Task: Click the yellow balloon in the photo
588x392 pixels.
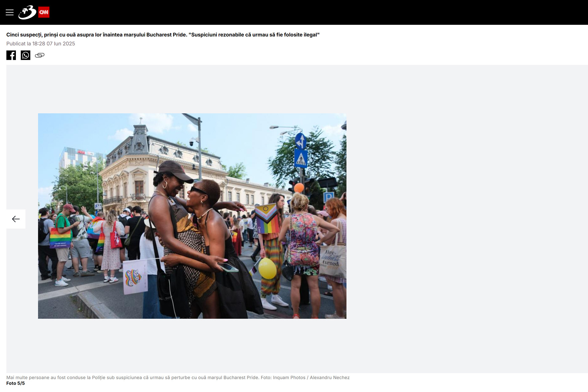Action: point(267,269)
